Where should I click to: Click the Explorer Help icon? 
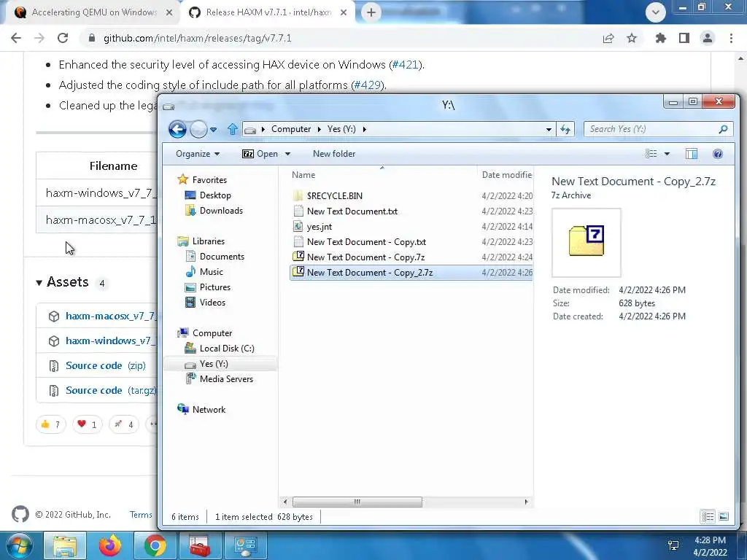tap(718, 153)
